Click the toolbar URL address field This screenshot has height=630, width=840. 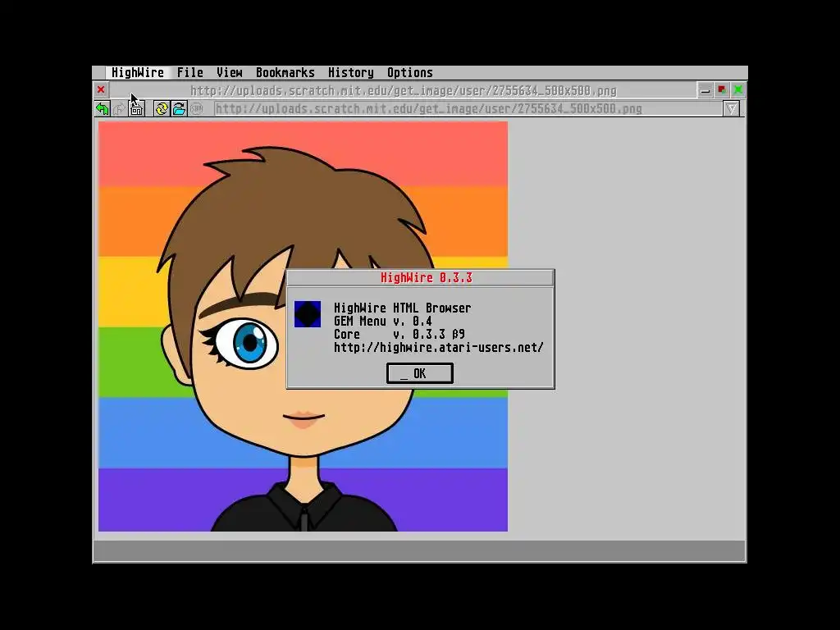click(468, 109)
